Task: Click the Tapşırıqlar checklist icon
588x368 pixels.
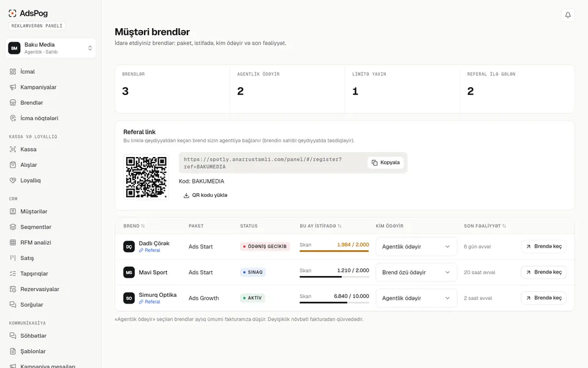Action: 13,274
